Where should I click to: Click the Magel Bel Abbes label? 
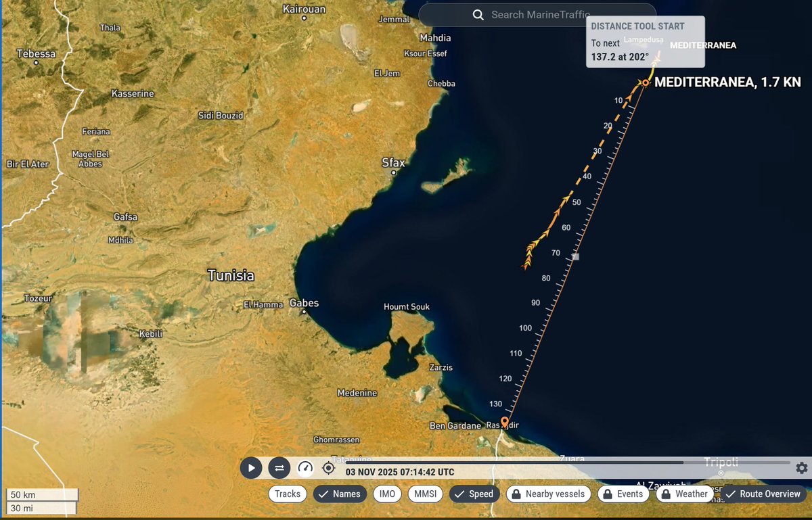pyautogui.click(x=90, y=159)
